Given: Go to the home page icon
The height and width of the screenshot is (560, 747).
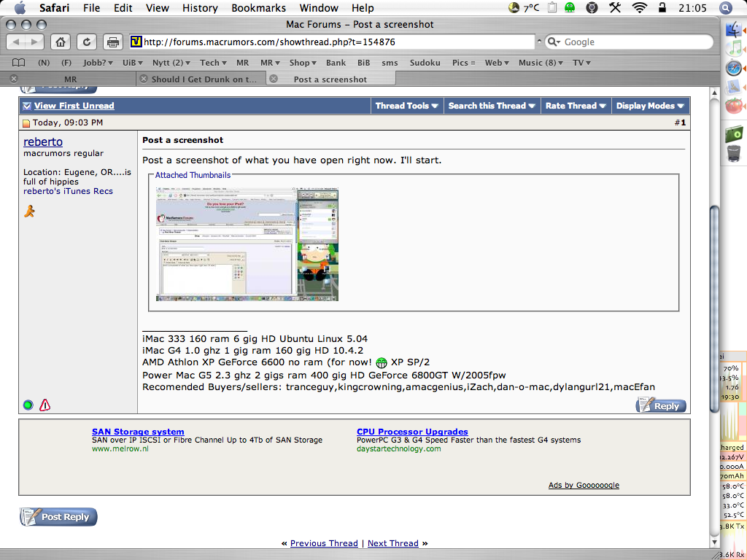Looking at the screenshot, I should [x=61, y=42].
